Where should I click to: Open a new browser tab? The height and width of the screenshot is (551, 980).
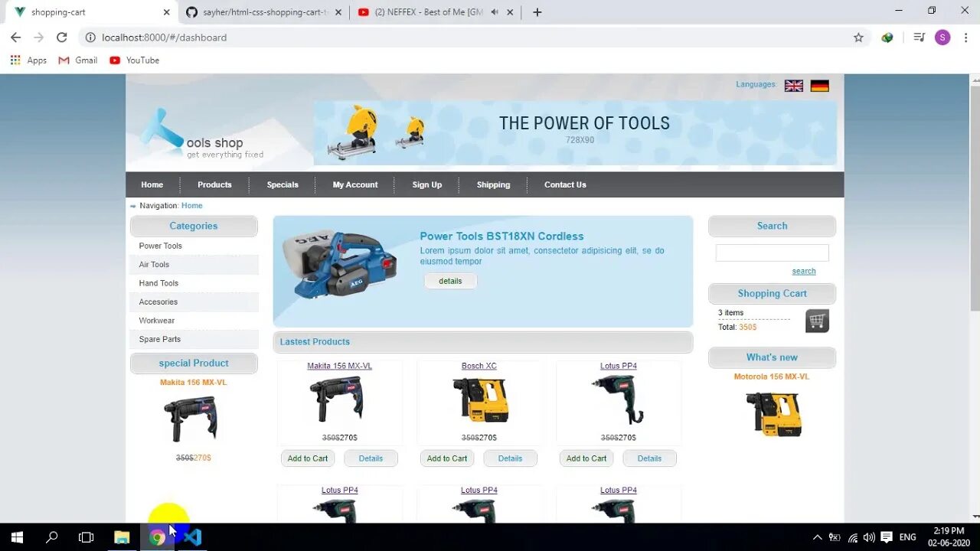(x=537, y=12)
